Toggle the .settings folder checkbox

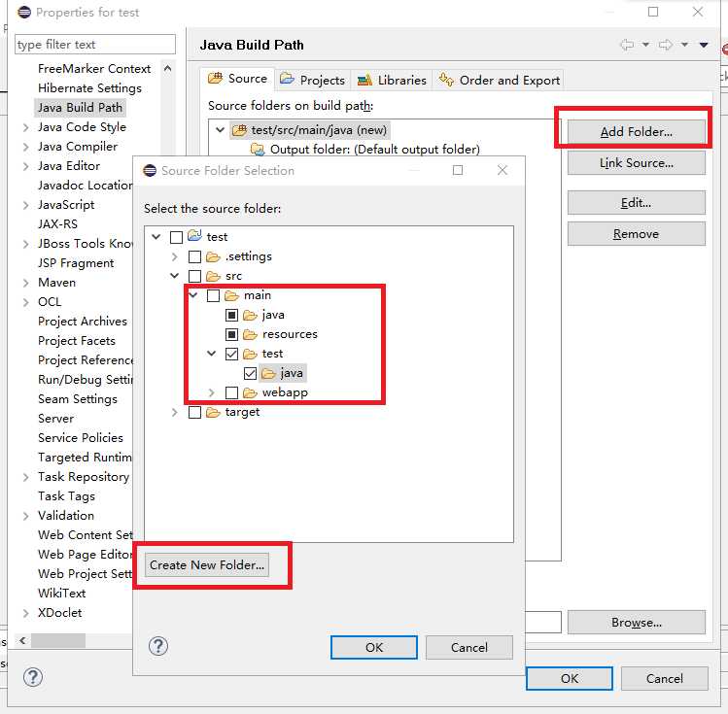pos(195,257)
